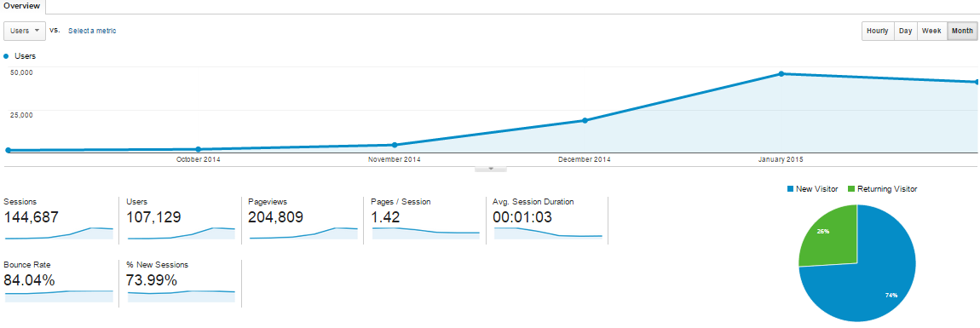Image resolution: width=980 pixels, height=328 pixels.
Task: Switch to the Overview tab
Action: pyautogui.click(x=22, y=6)
